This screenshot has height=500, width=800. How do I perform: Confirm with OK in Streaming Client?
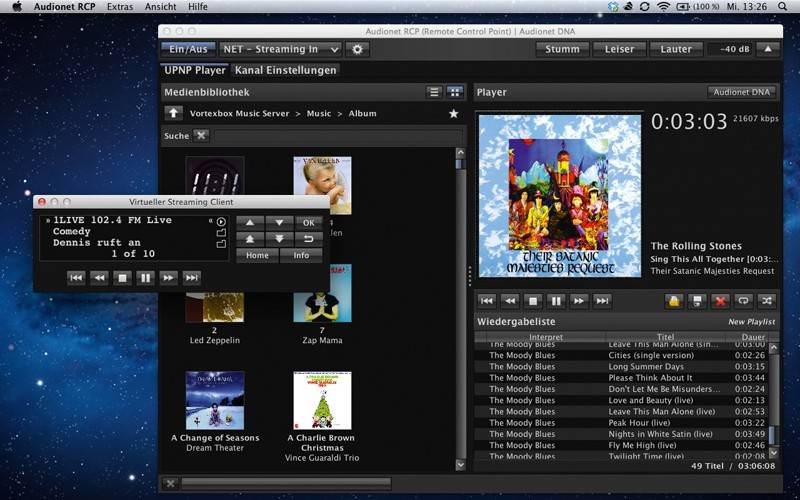pos(309,223)
